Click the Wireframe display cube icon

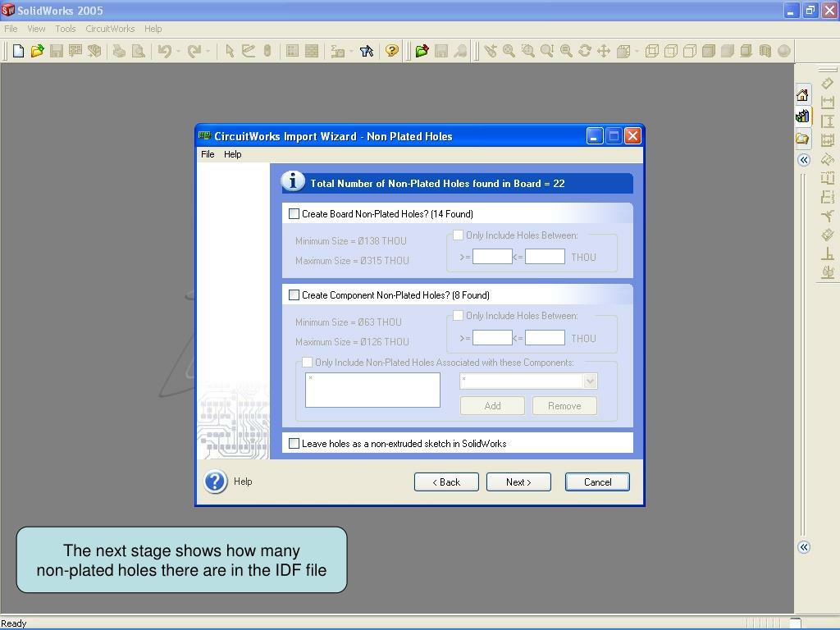(x=652, y=51)
